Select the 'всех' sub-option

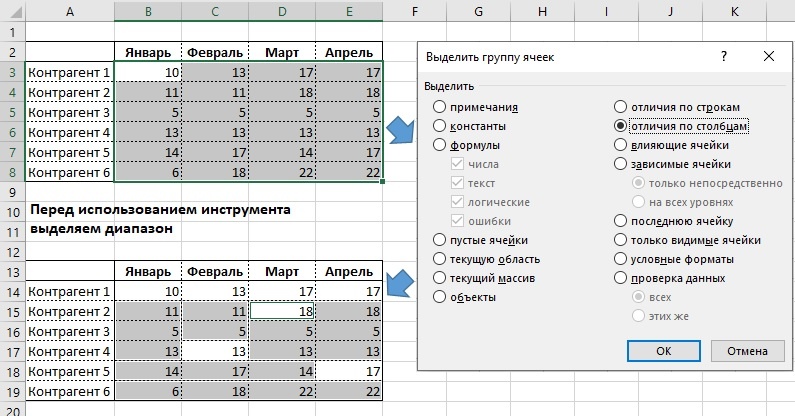click(x=638, y=297)
